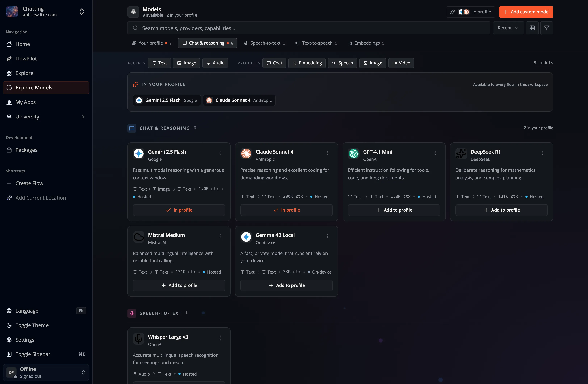588x384 pixels.
Task: Click the In profile header button
Action: 470,12
